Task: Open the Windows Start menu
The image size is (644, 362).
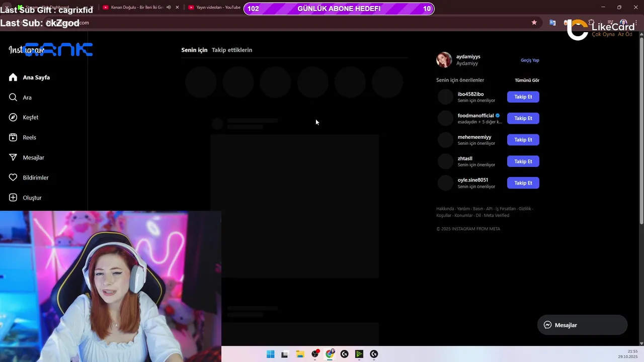Action: [x=270, y=354]
